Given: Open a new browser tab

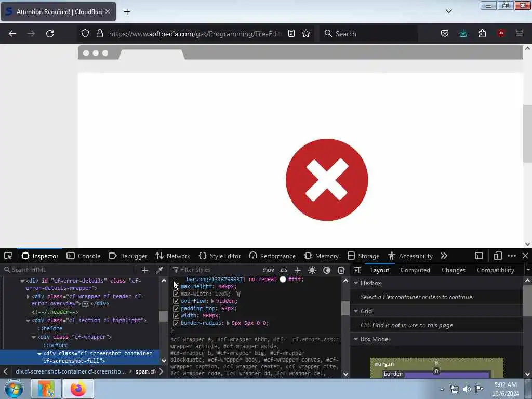Looking at the screenshot, I should coord(127,12).
